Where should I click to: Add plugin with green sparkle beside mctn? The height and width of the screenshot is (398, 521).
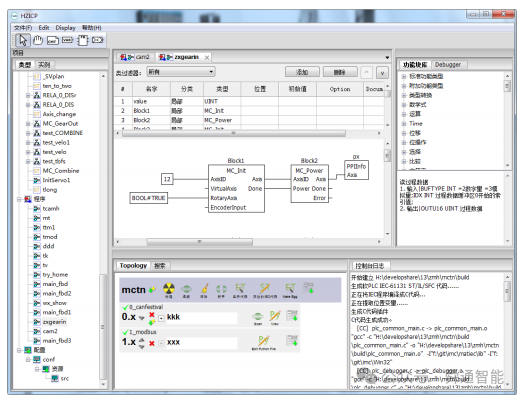(152, 290)
